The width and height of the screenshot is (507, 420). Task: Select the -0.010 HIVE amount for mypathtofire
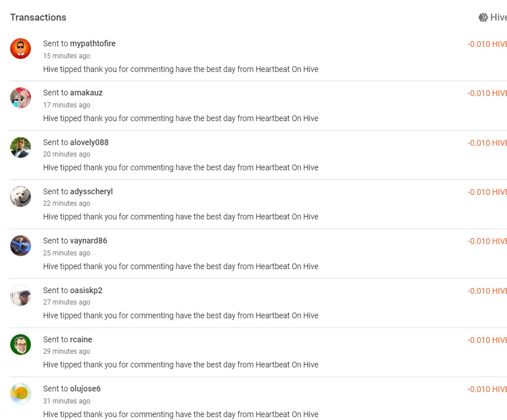pyautogui.click(x=487, y=45)
